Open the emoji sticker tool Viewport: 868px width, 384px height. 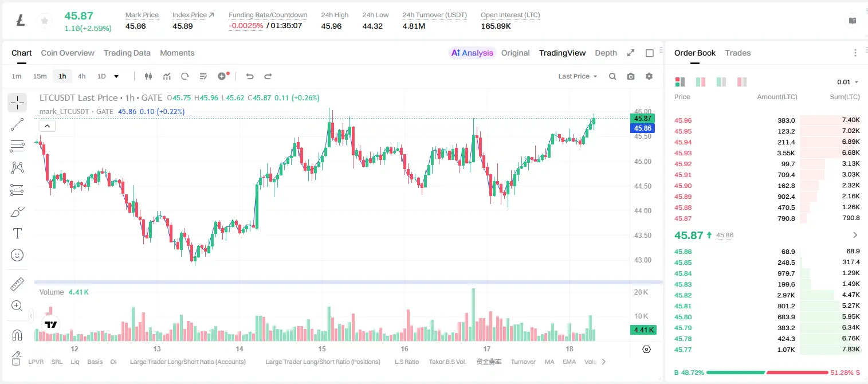point(17,255)
